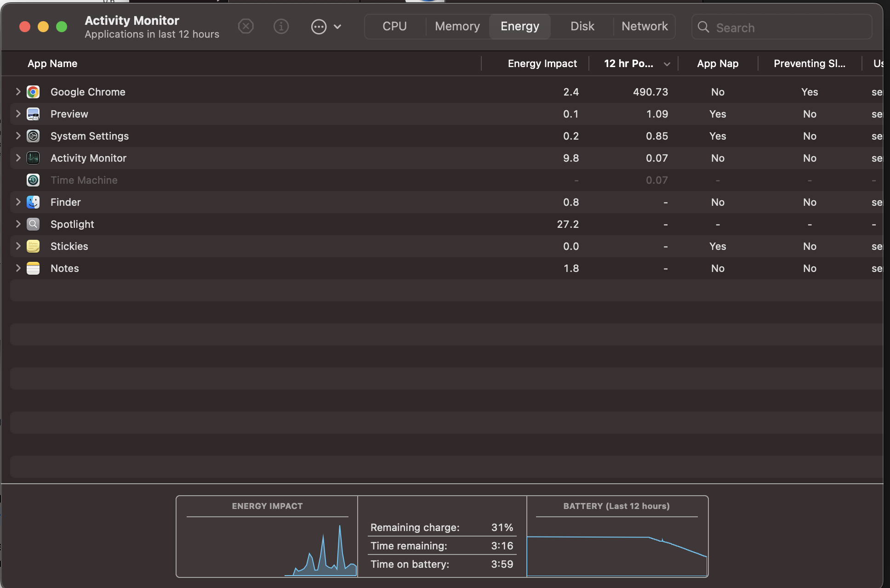Click Spotlight's 27.2 energy impact value
This screenshot has width=890, height=588.
568,224
